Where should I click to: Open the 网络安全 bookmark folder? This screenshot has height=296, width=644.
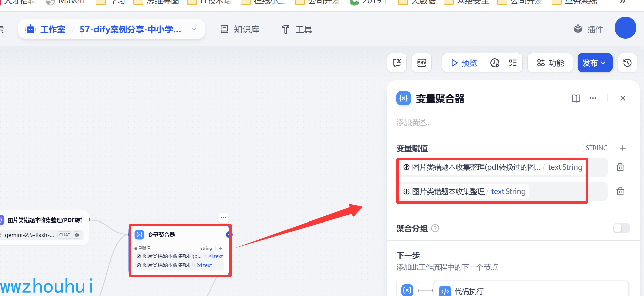pyautogui.click(x=466, y=2)
